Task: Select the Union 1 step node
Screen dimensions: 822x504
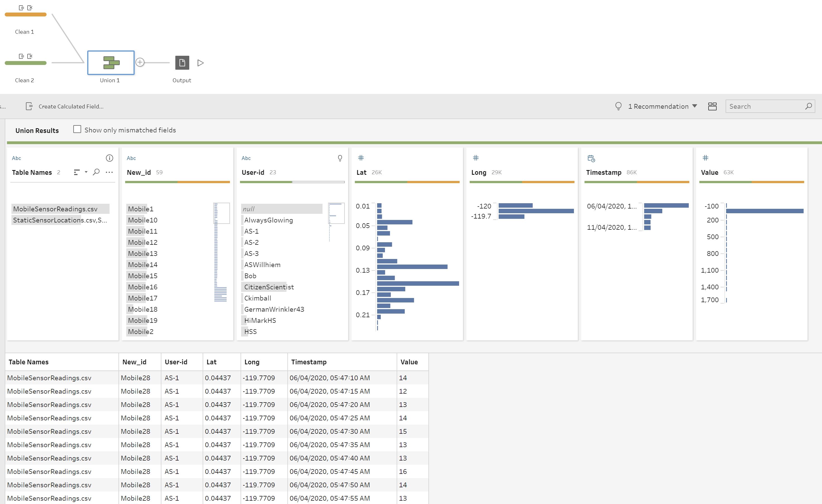Action: [x=111, y=63]
